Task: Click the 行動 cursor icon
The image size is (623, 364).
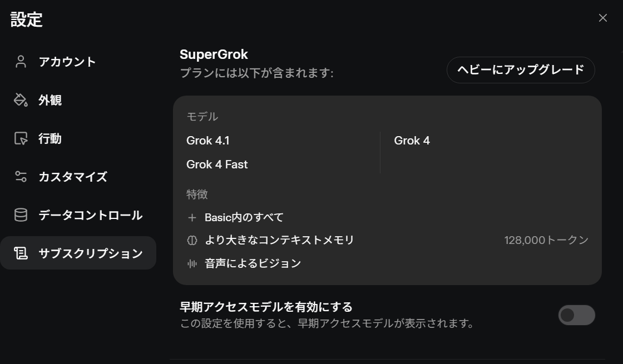Action: point(21,138)
